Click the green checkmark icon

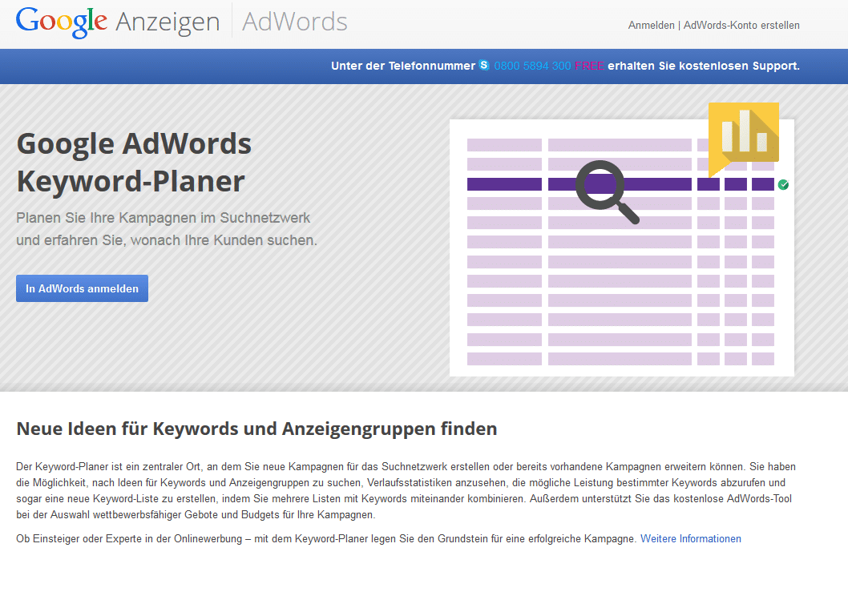click(783, 185)
